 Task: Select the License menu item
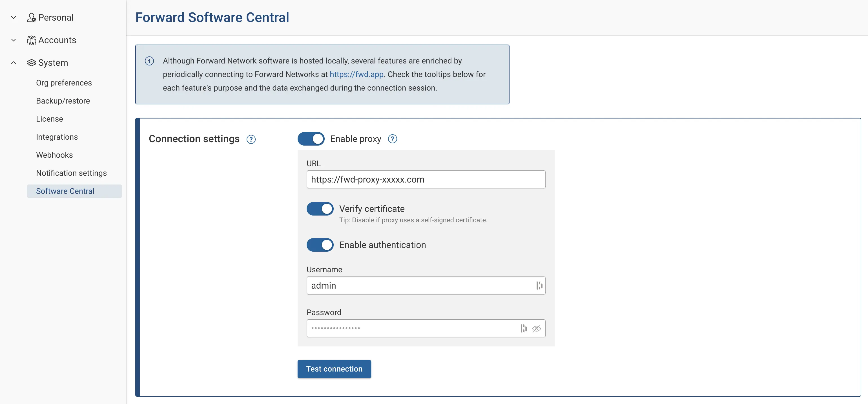pos(50,119)
